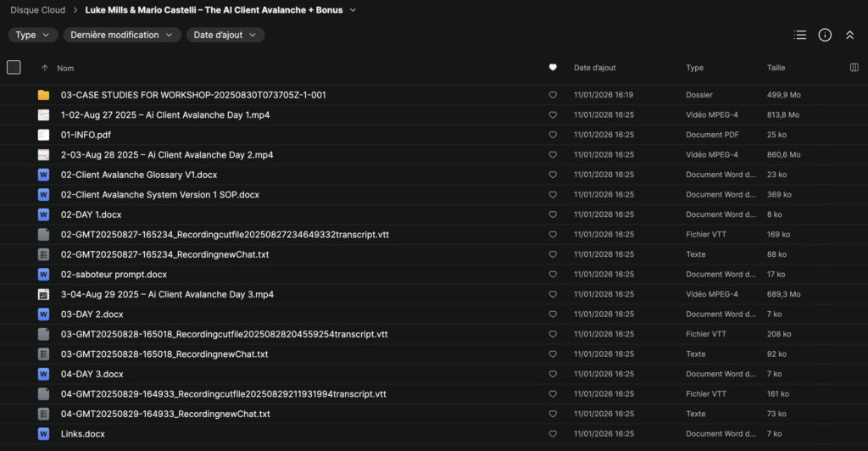Select Links.docx file name
This screenshot has height=451, width=868.
82,434
